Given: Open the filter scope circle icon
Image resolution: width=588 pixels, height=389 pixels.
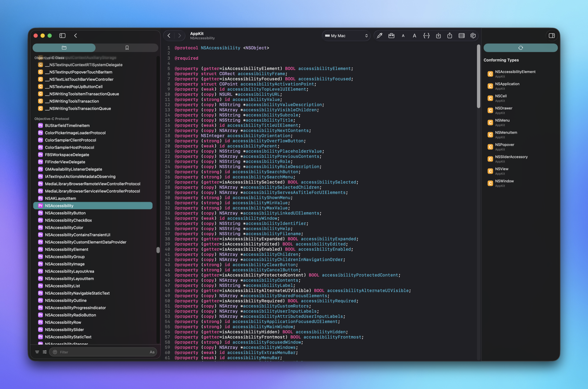Looking at the screenshot, I should [x=55, y=352].
